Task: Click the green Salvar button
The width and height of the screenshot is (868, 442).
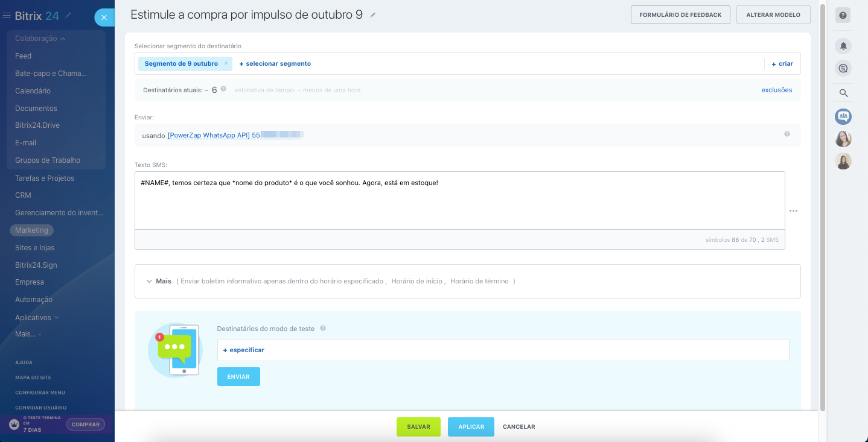Action: click(x=418, y=426)
